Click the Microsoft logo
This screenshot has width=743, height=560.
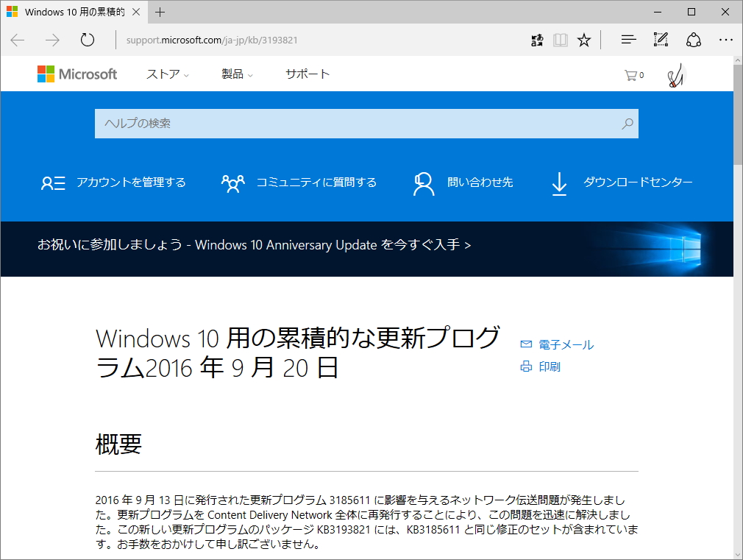click(x=77, y=74)
